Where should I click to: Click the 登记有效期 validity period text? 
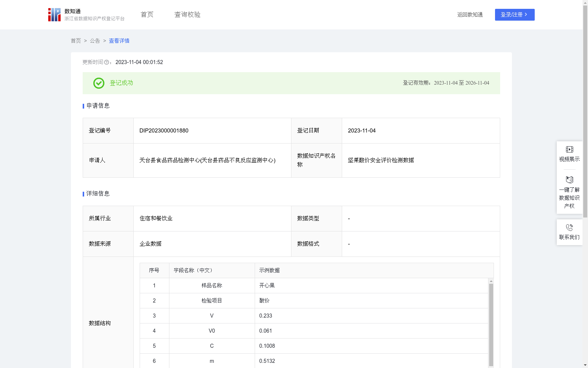point(446,83)
